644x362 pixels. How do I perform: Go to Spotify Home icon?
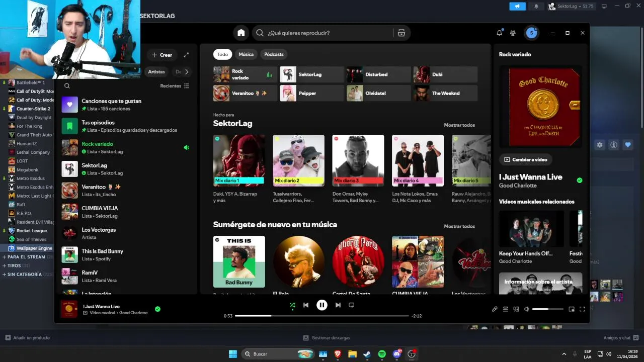coord(241,33)
